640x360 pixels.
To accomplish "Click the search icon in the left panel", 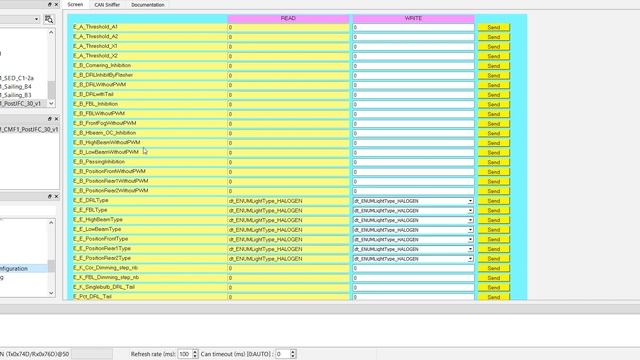I will [x=49, y=19].
